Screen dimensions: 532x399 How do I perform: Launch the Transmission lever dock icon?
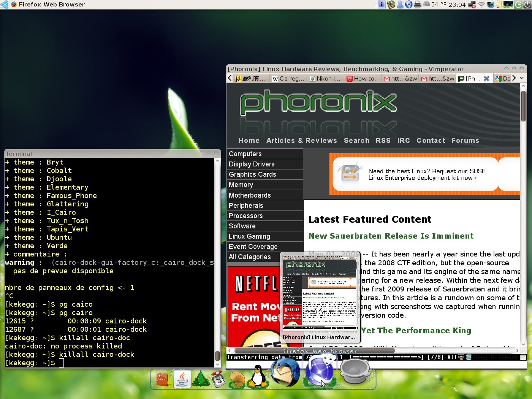(x=219, y=379)
